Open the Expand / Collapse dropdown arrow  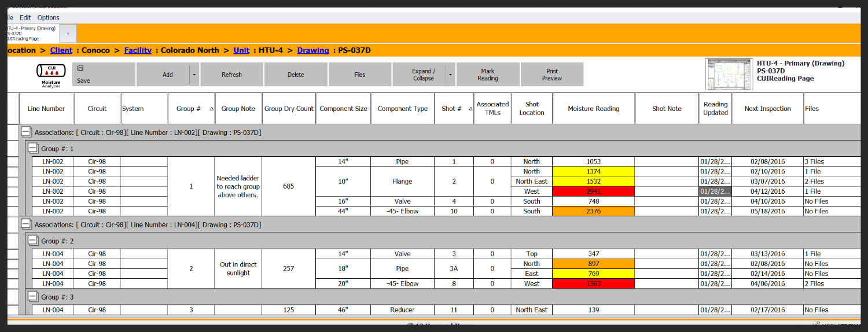pos(451,75)
